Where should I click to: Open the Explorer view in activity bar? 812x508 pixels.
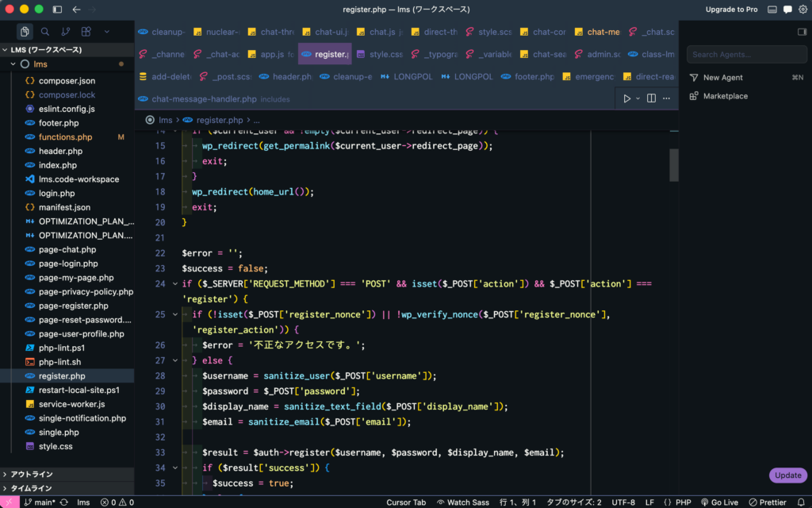tap(25, 32)
